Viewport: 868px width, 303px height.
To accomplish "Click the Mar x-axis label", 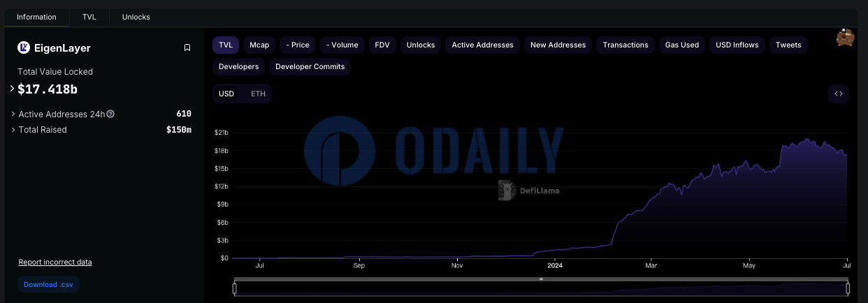I will point(651,265).
